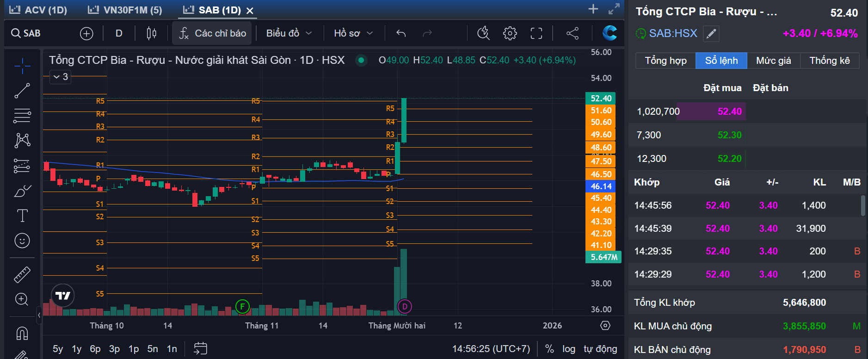This screenshot has height=359, width=868.
Task: Open the Thống kê tab
Action: (x=829, y=61)
